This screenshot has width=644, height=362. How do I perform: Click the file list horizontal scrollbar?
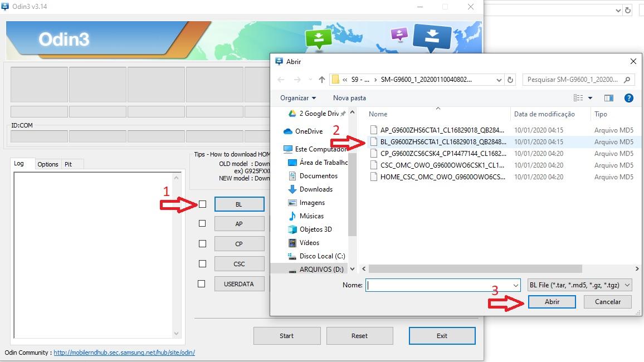475,269
